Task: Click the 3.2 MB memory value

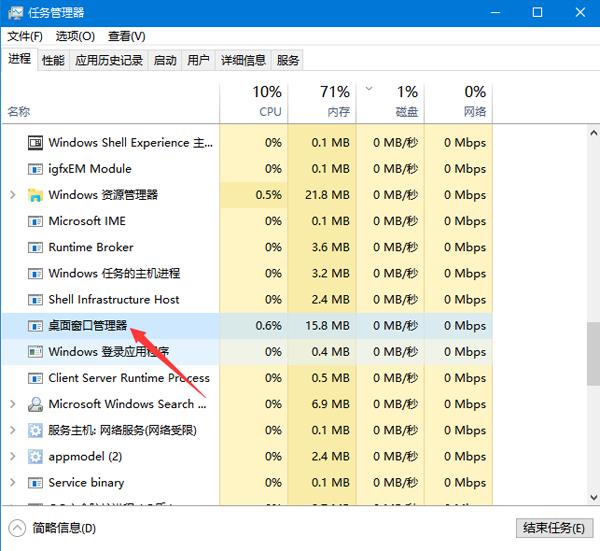Action: click(x=331, y=274)
